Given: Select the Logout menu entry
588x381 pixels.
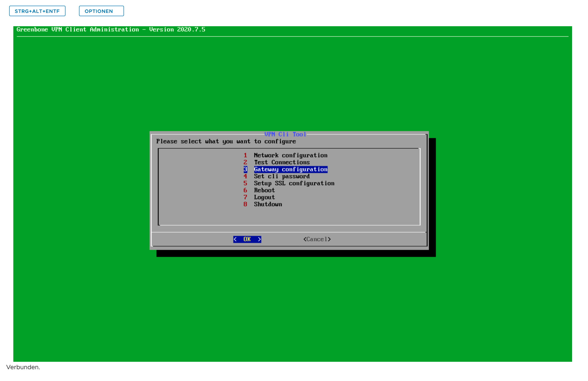Looking at the screenshot, I should 259,197.
